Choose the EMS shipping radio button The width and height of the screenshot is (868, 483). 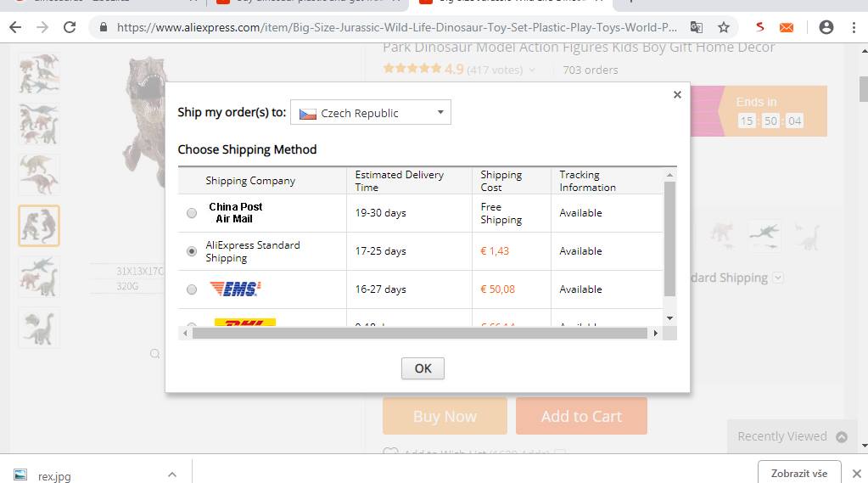coord(192,289)
